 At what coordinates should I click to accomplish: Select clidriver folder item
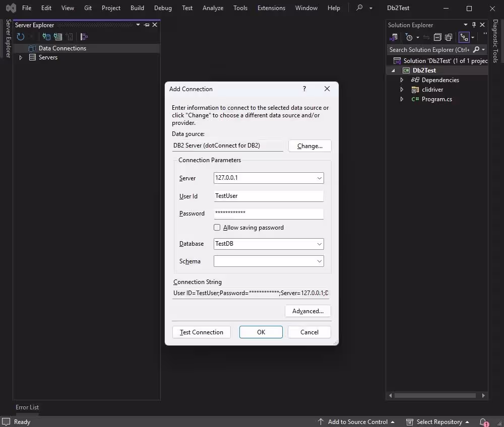tap(432, 90)
